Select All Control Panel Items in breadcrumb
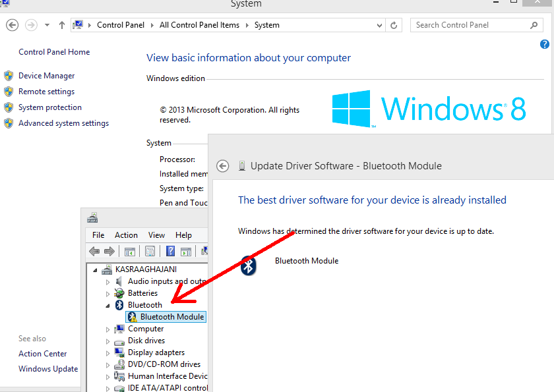The height and width of the screenshot is (392, 554). 199,25
